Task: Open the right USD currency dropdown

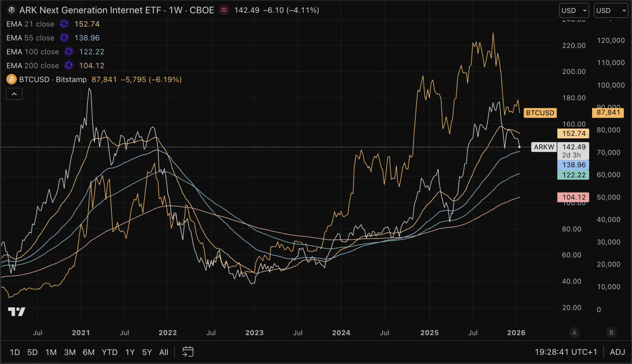Action: (611, 10)
